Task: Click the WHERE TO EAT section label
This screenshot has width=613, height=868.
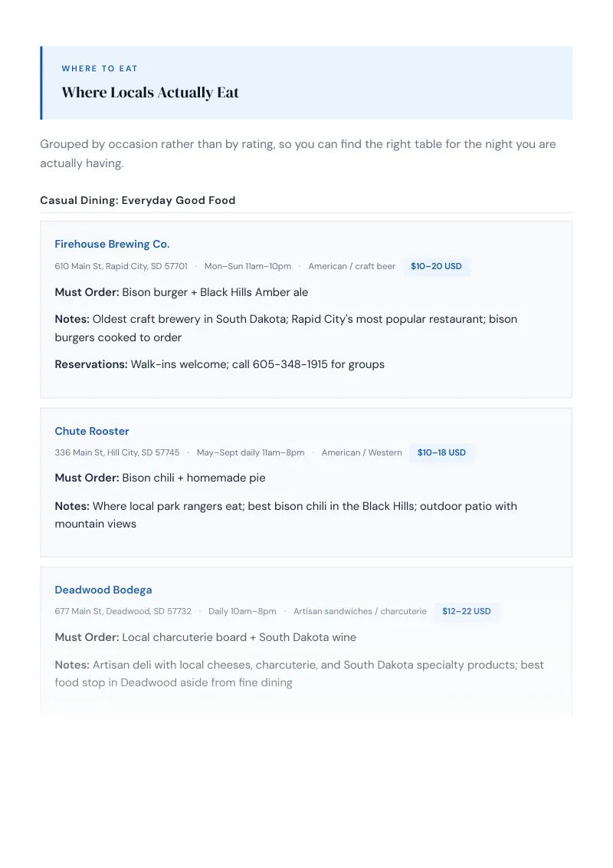Action: point(100,69)
